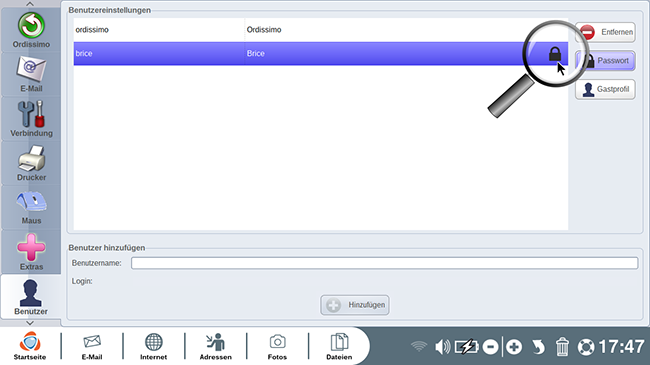Select the Benutzer user tab
The image size is (650, 365).
(31, 297)
